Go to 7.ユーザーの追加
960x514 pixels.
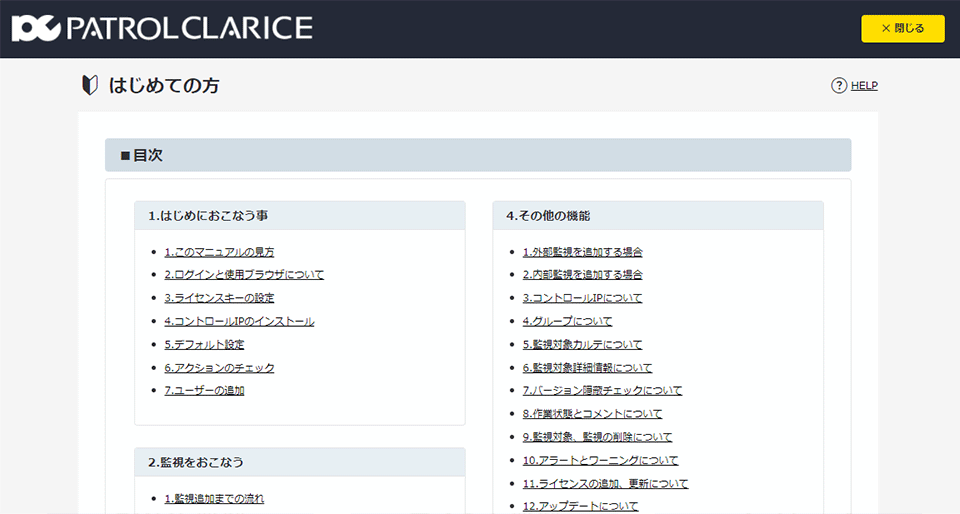pyautogui.click(x=204, y=390)
